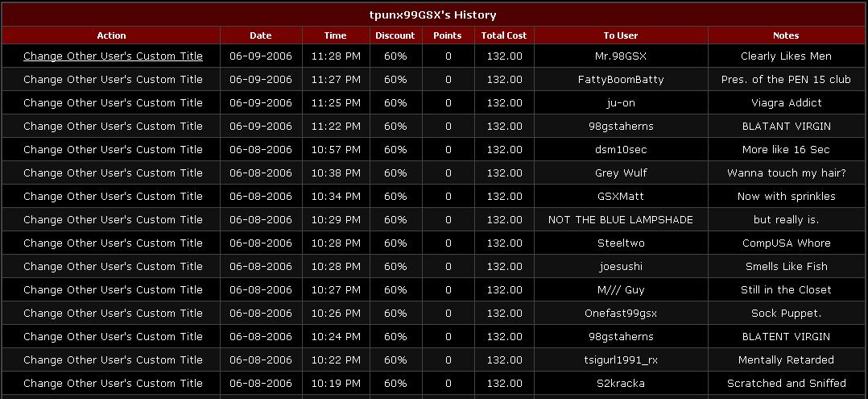Select the tsigurl1991_rx user cell
The height and width of the screenshot is (399, 868).
(x=621, y=360)
